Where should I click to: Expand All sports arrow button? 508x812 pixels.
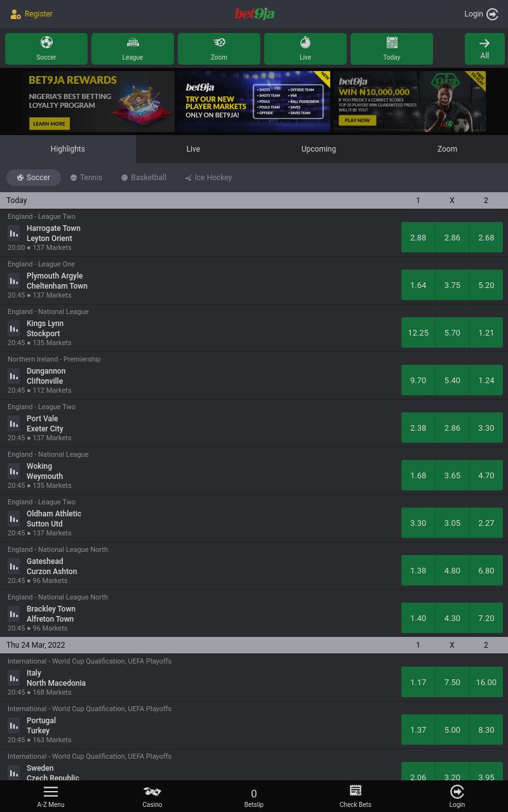coord(485,49)
